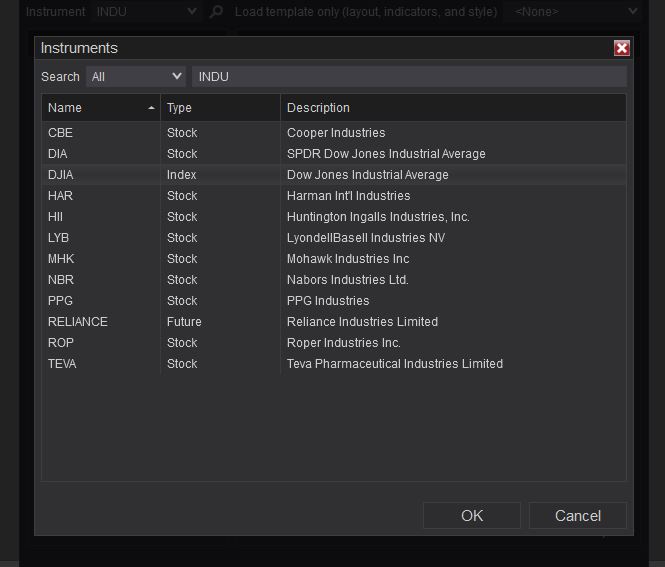Click the Cancel button
Viewport: 665px width, 567px height.
tap(578, 516)
